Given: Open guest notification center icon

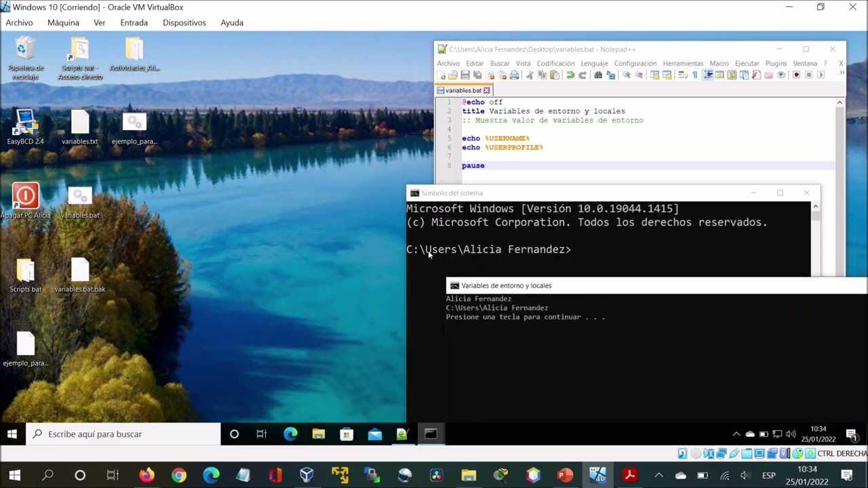Looking at the screenshot, I should coord(851,434).
